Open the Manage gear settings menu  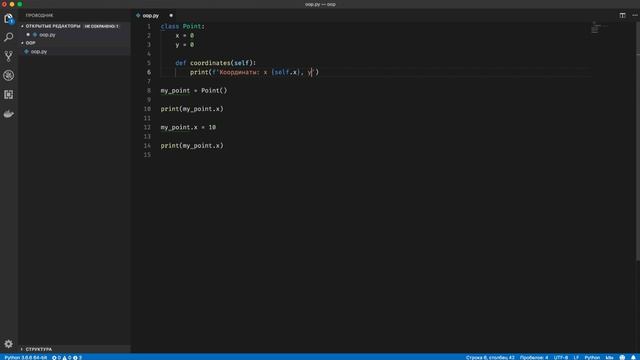coord(9,344)
